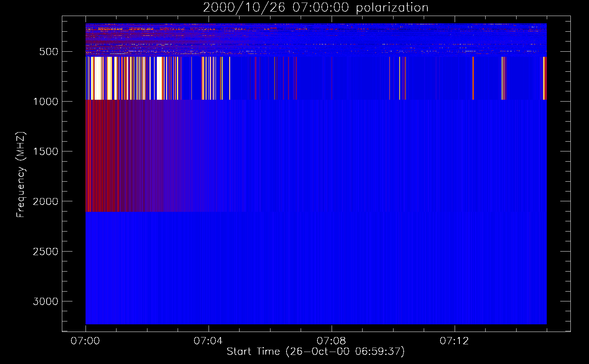Click the 07:12 time tick label
589x364 pixels.
(x=454, y=341)
